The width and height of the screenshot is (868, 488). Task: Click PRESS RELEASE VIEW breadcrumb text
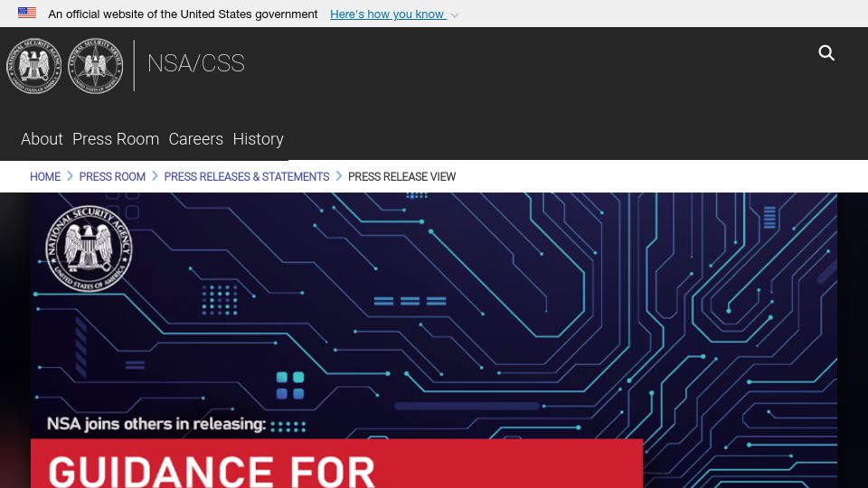(401, 176)
